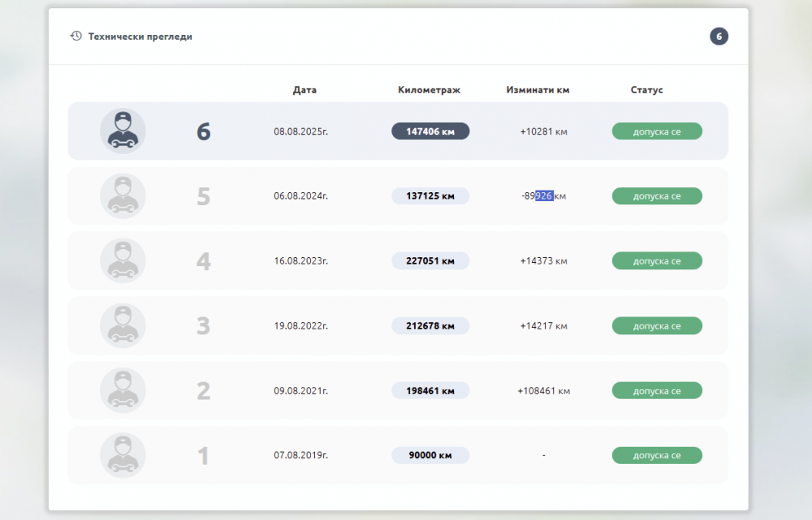Click the 147406 км mileage badge
This screenshot has width=812, height=520.
430,131
